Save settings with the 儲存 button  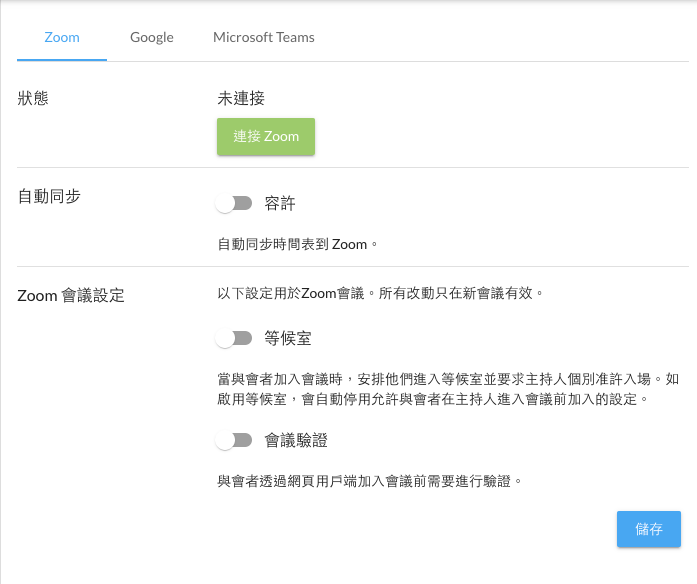point(649,529)
